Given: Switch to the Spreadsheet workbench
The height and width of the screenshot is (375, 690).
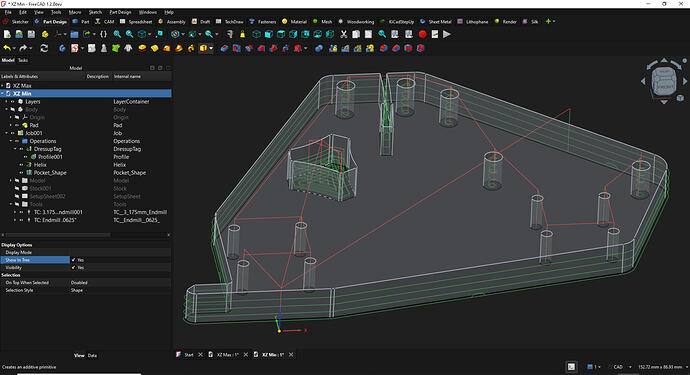Looking at the screenshot, I should coord(136,22).
